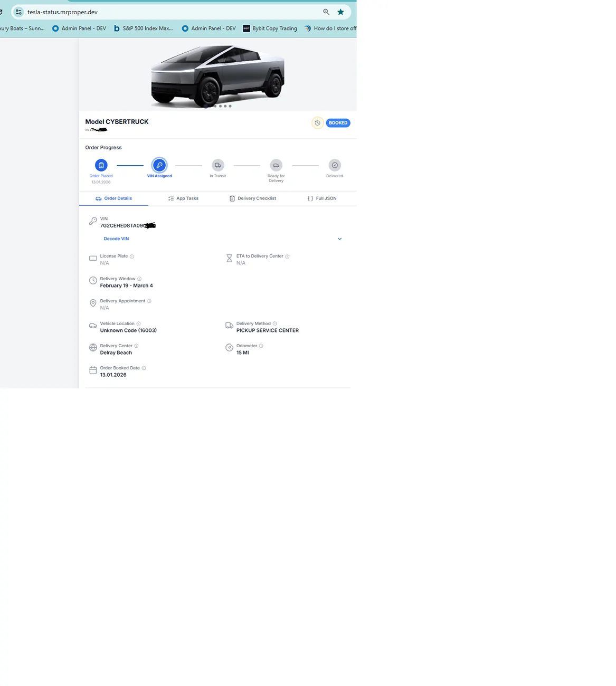Screen dimensions: 616x686
Task: Click the site info icon in address bar
Action: 18,12
